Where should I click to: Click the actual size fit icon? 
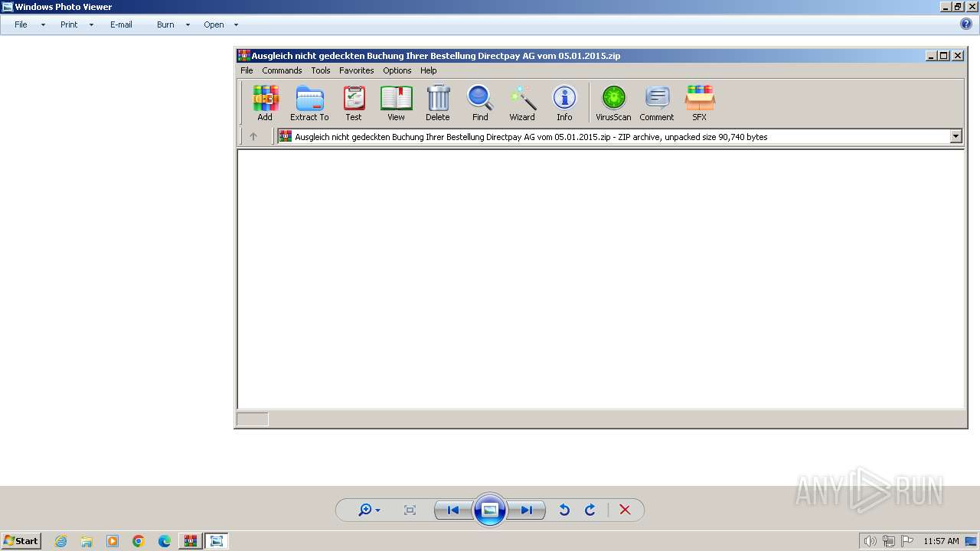[x=410, y=510]
